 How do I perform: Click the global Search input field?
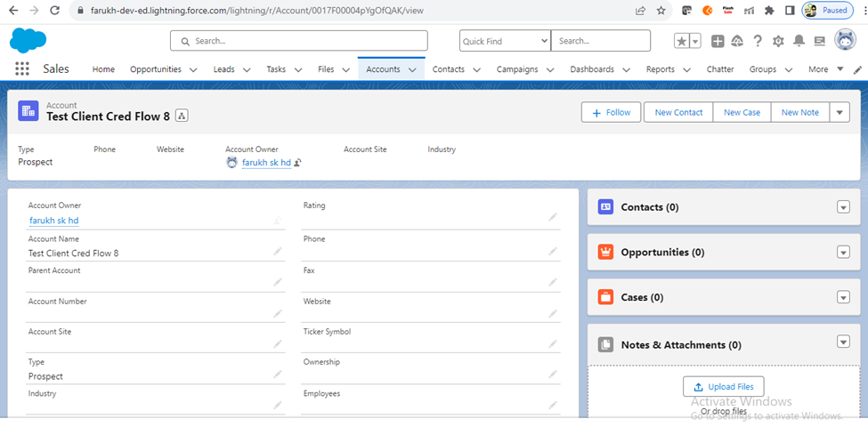299,41
